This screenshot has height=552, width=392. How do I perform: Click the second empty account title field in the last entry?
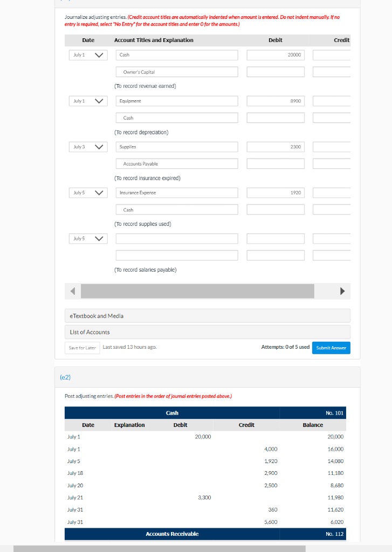pos(177,255)
